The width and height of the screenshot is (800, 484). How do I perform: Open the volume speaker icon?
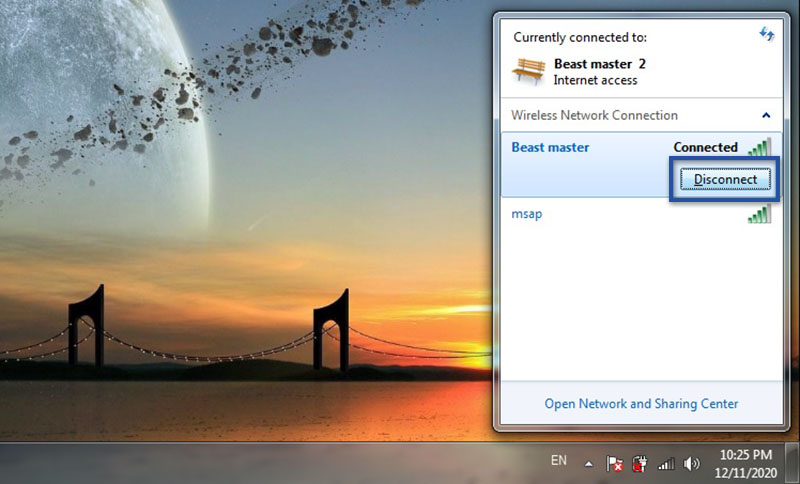692,464
